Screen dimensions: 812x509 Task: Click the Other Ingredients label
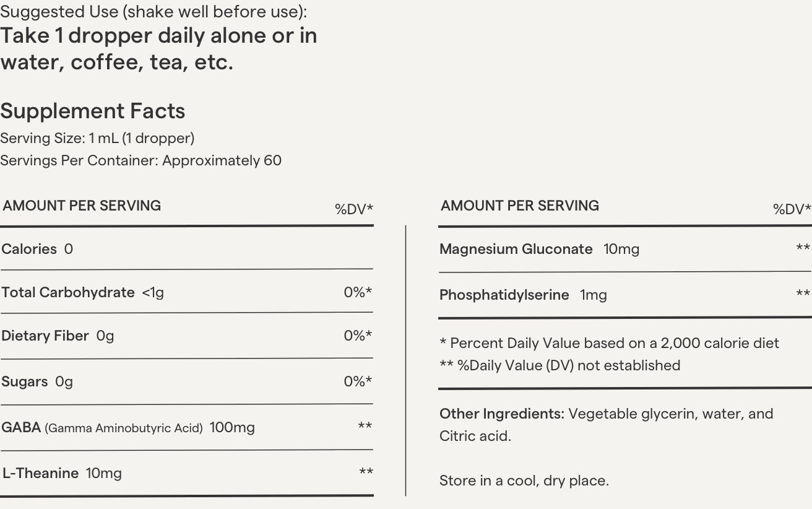click(502, 414)
